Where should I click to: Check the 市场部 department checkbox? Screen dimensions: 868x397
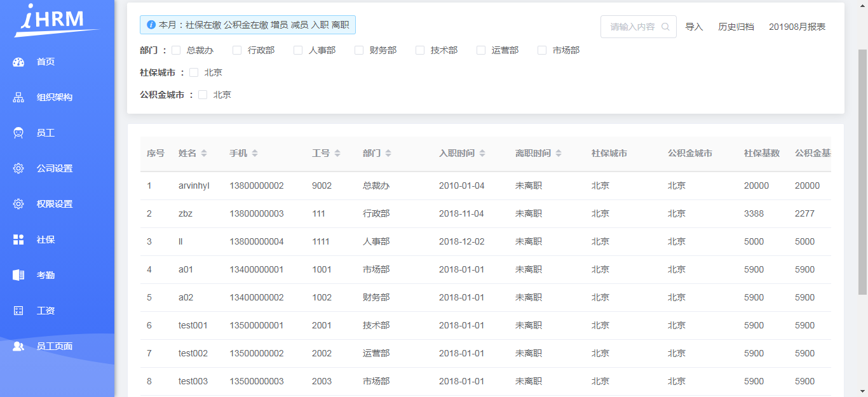pyautogui.click(x=542, y=50)
